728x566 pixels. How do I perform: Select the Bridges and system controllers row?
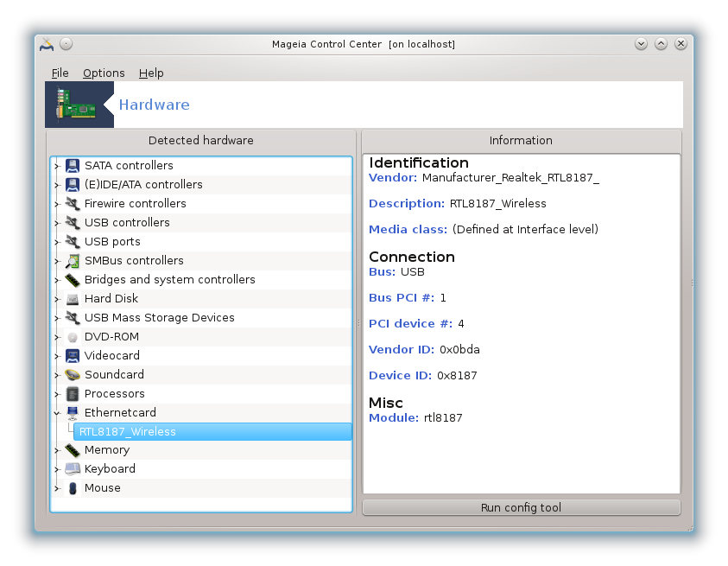point(201,280)
